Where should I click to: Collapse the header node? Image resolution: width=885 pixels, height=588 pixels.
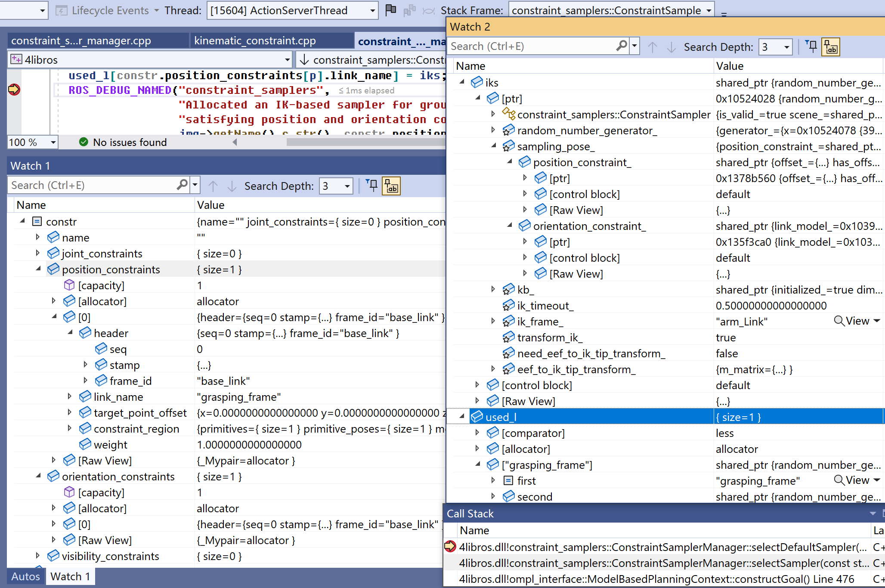70,332
